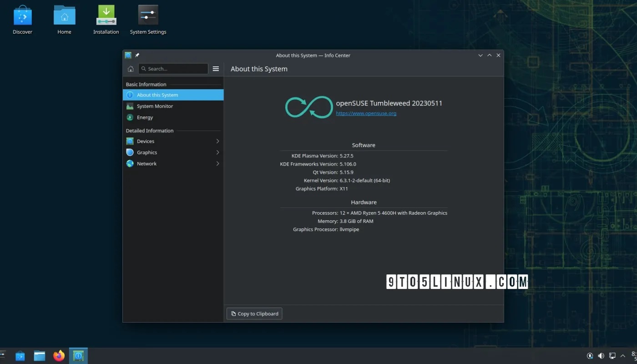Show hidden system tray icons
Viewport: 637px width, 364px height.
point(622,356)
